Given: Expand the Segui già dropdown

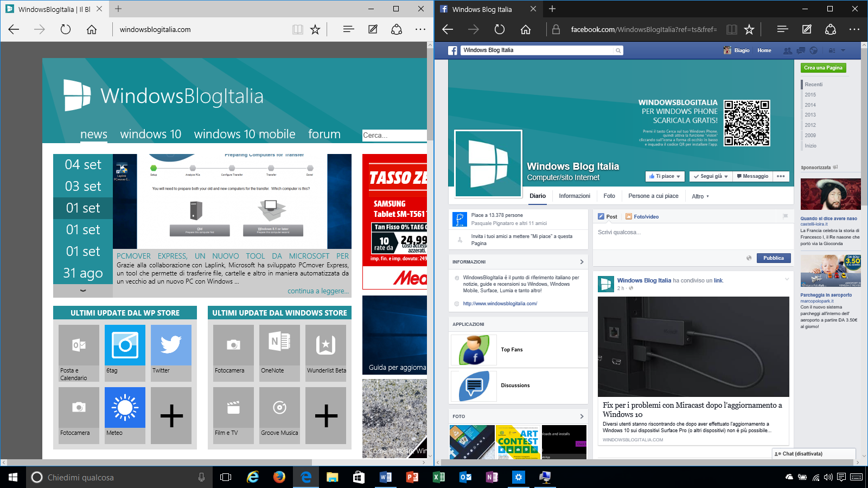Looking at the screenshot, I should click(710, 176).
